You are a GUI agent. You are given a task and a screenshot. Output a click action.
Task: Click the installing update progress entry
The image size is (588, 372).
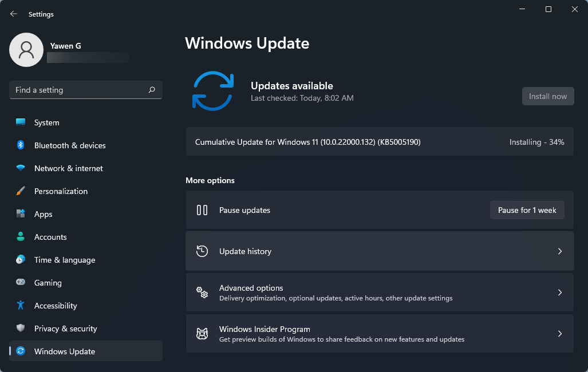tap(380, 141)
